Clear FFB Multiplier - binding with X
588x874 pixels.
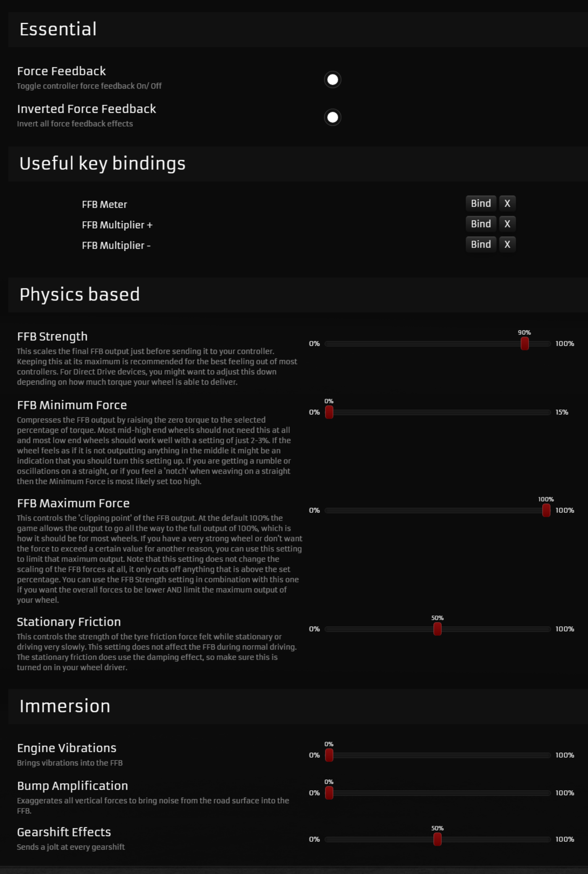507,244
